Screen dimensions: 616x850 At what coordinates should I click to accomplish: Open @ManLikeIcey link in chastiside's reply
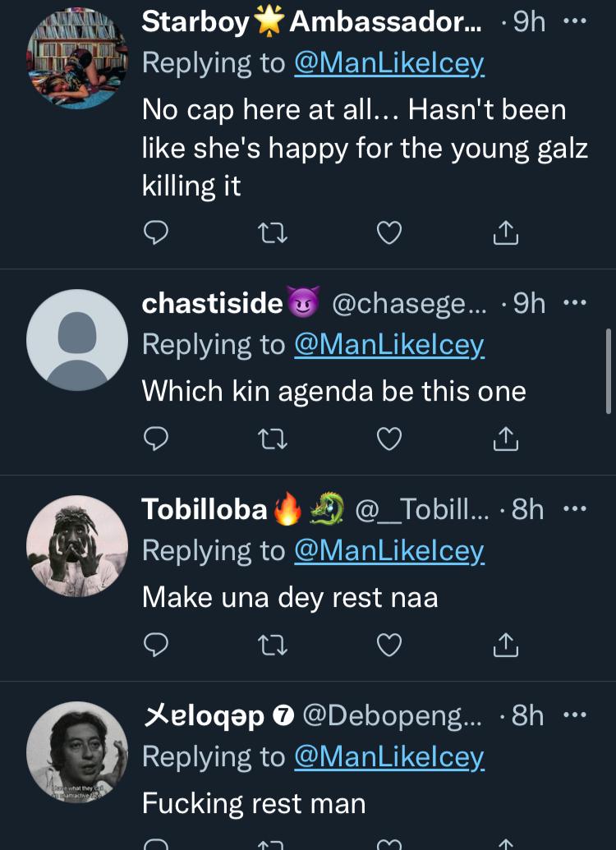click(389, 345)
